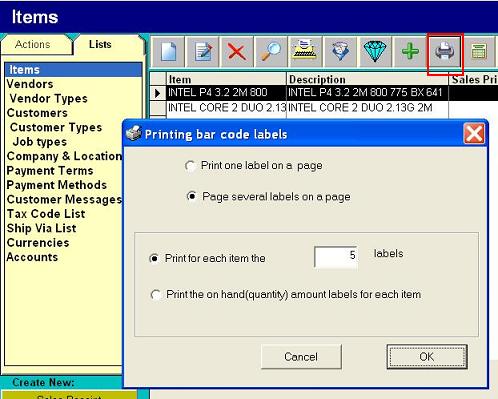Open Payment Methods list
Image resolution: width=498 pixels, height=399 pixels.
[x=57, y=185]
